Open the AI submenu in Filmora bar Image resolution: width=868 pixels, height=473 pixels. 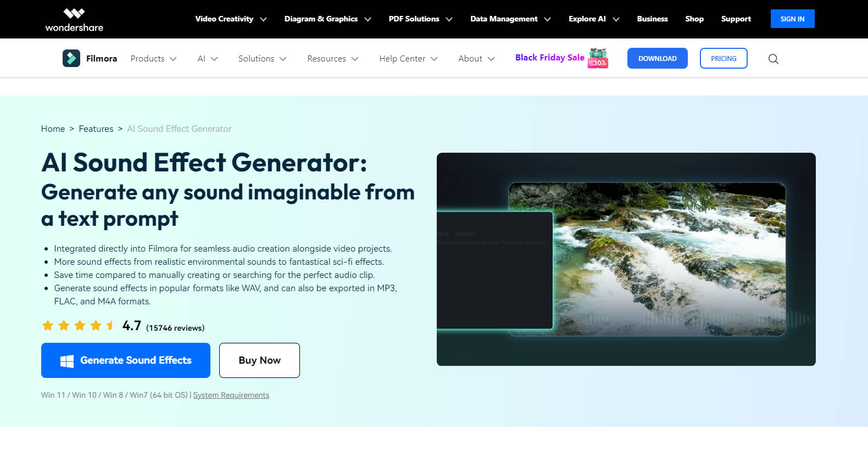pyautogui.click(x=208, y=59)
